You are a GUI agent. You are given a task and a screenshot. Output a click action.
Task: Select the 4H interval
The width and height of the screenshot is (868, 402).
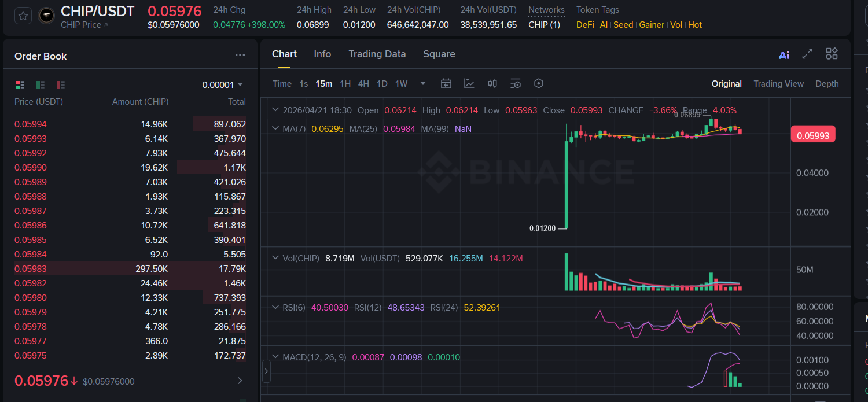point(363,84)
